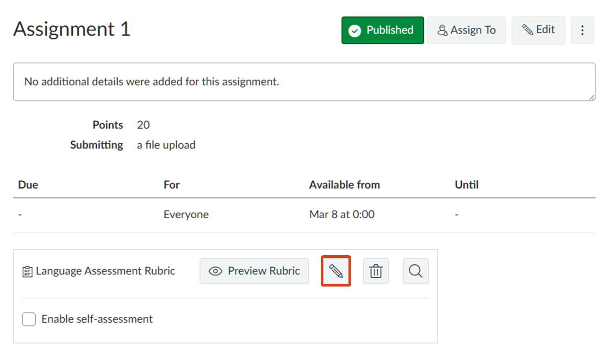Click the Points value 20

(x=143, y=125)
